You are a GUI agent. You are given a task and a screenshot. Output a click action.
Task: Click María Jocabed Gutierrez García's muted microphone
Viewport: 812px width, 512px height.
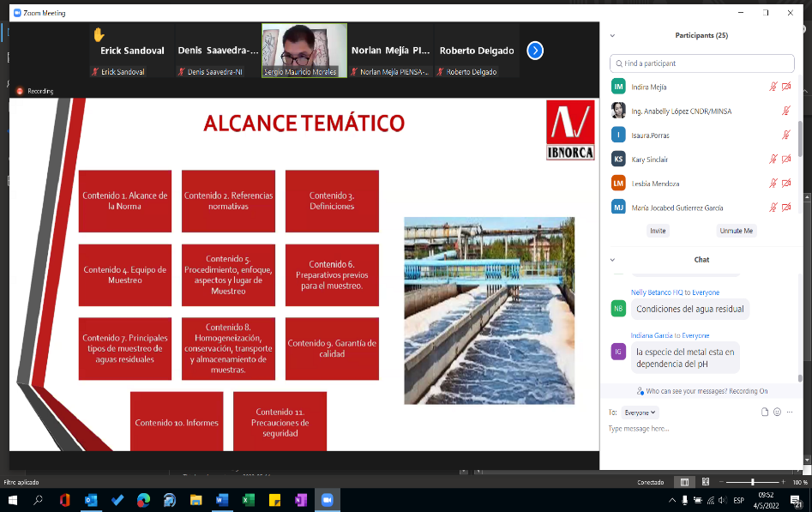click(773, 208)
